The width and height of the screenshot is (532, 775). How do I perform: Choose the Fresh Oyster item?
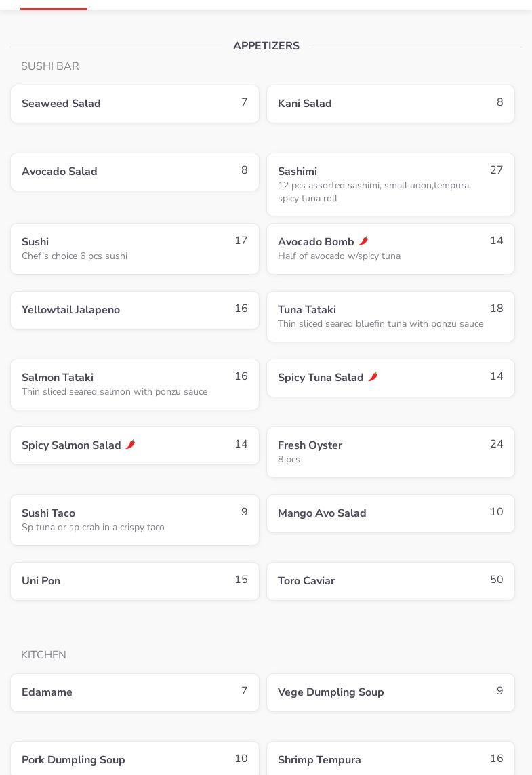click(x=390, y=452)
